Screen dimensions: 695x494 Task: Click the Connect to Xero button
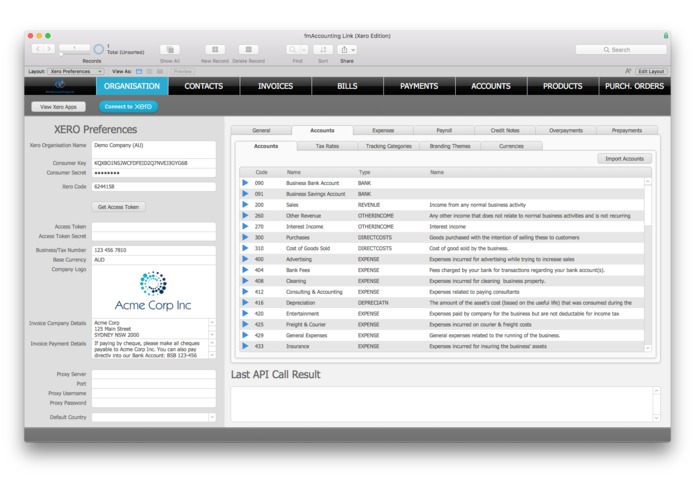[128, 107]
